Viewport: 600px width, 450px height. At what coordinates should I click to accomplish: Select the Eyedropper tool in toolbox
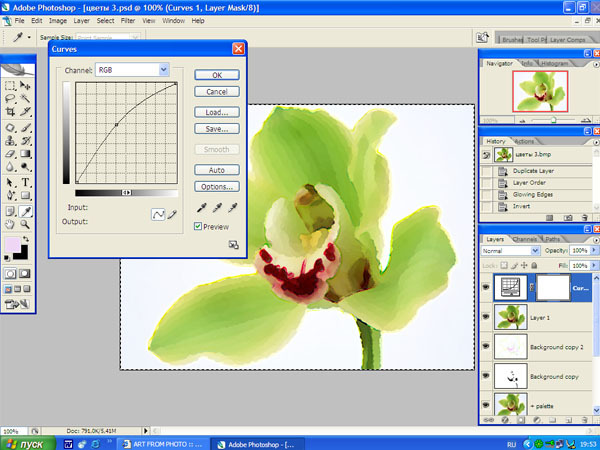(25, 211)
